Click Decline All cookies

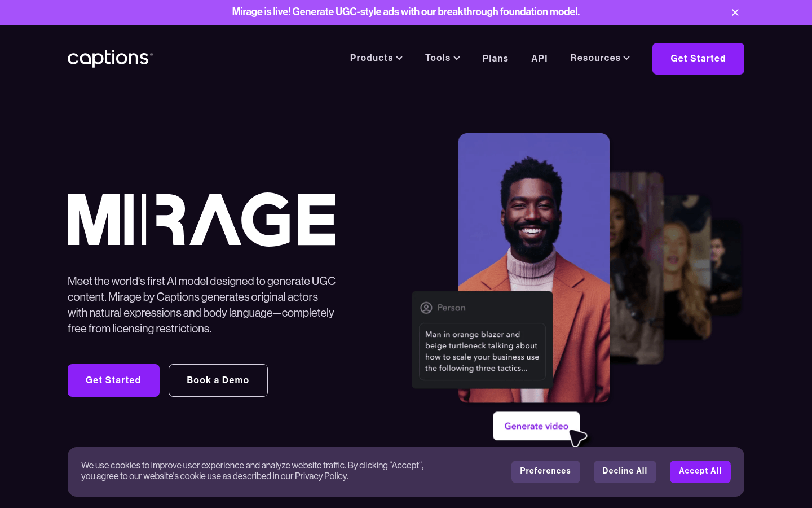(625, 472)
